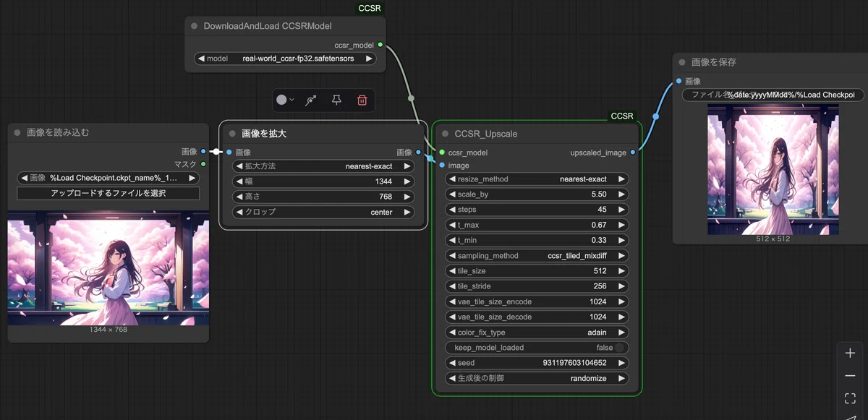Open the model dropdown with real-world_ccsr-fp32.safetensors
The width and height of the screenshot is (868, 420).
[285, 59]
